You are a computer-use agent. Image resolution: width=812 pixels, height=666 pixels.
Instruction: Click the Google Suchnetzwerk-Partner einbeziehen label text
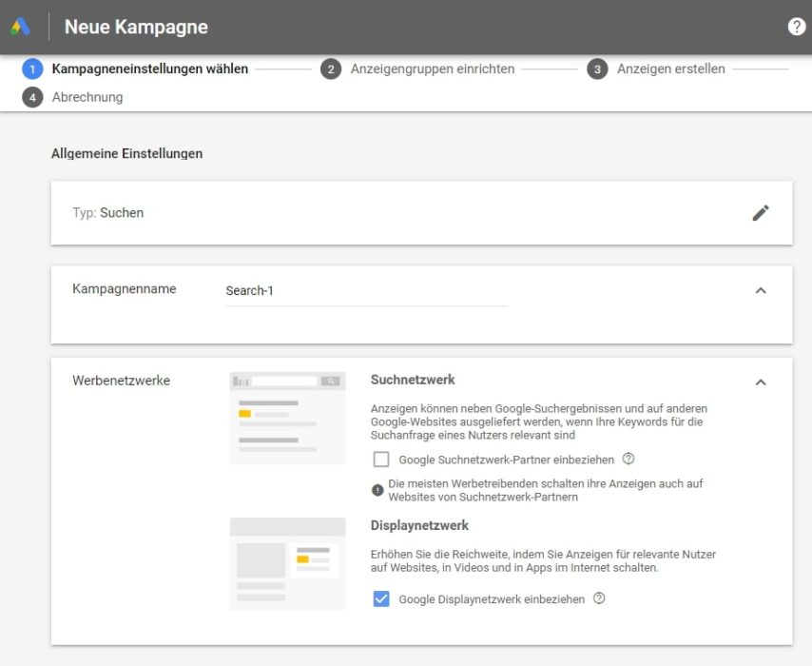click(506, 460)
